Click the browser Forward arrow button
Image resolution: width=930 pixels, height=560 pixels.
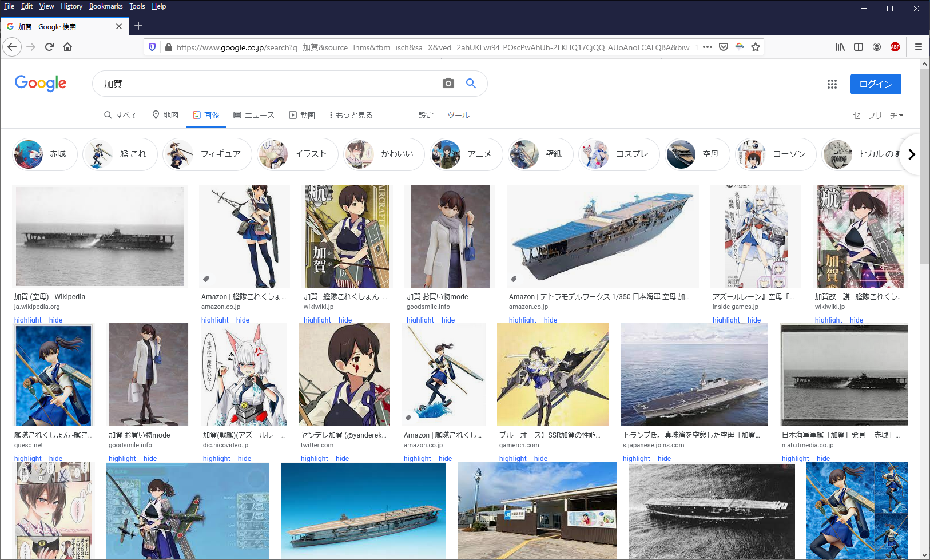click(31, 47)
